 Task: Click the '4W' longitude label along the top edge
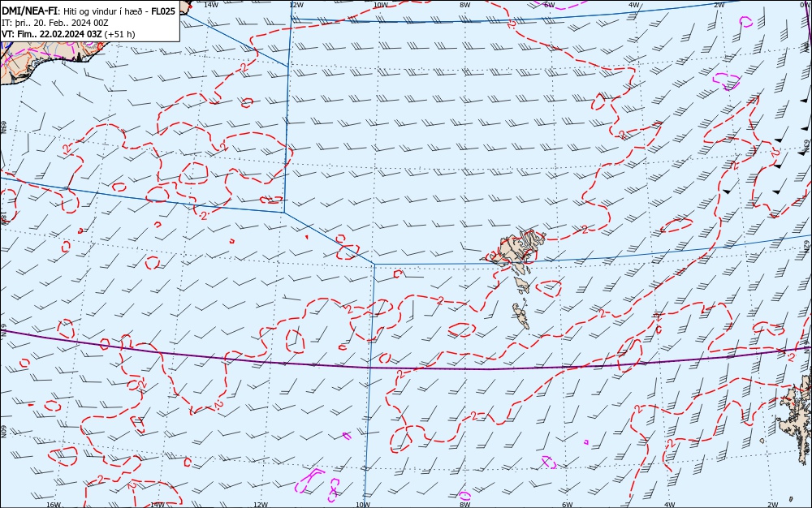tap(634, 5)
